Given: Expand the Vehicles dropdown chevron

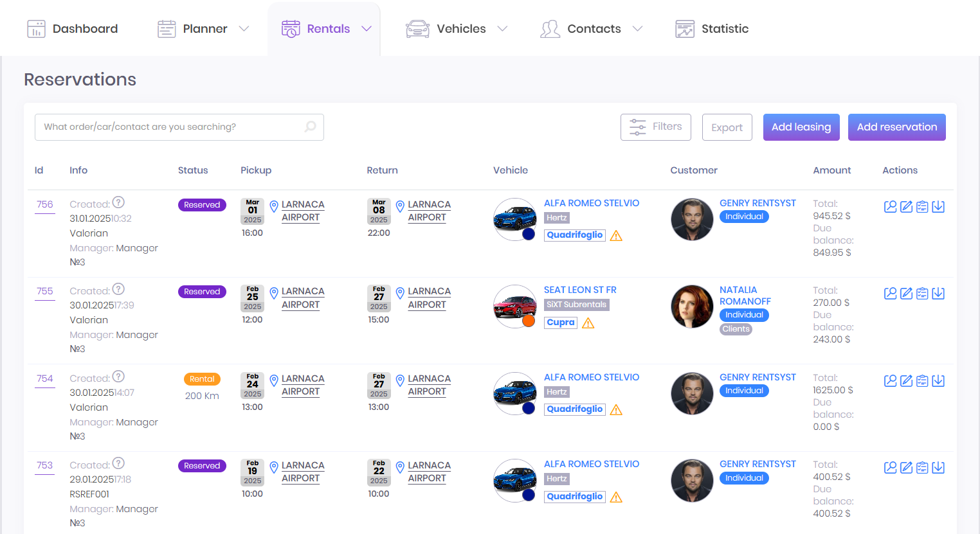Looking at the screenshot, I should [x=503, y=29].
